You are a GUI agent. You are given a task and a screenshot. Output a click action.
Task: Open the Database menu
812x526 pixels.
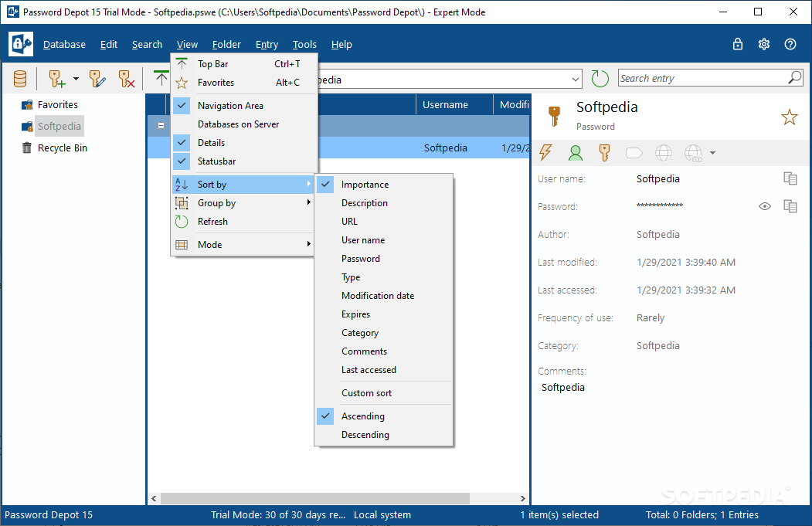pyautogui.click(x=64, y=45)
